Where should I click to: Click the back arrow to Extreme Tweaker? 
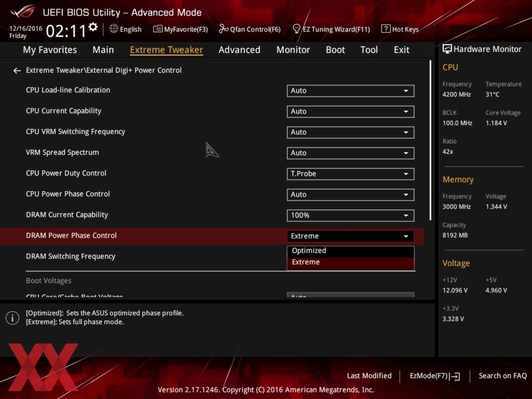point(17,70)
